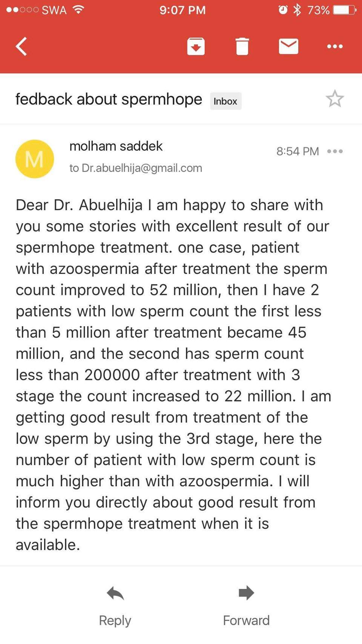Screen dimensions: 362x644
Task: Tap the back arrow to return
Action: click(21, 46)
